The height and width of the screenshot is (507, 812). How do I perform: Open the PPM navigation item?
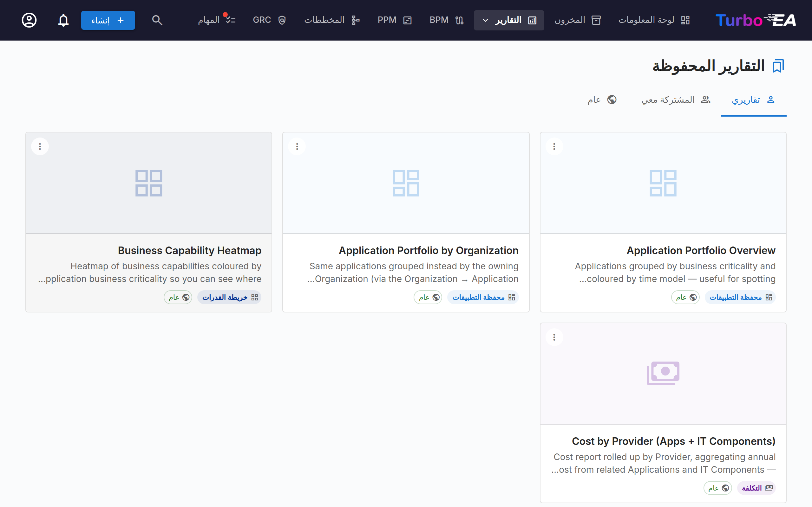tap(395, 20)
